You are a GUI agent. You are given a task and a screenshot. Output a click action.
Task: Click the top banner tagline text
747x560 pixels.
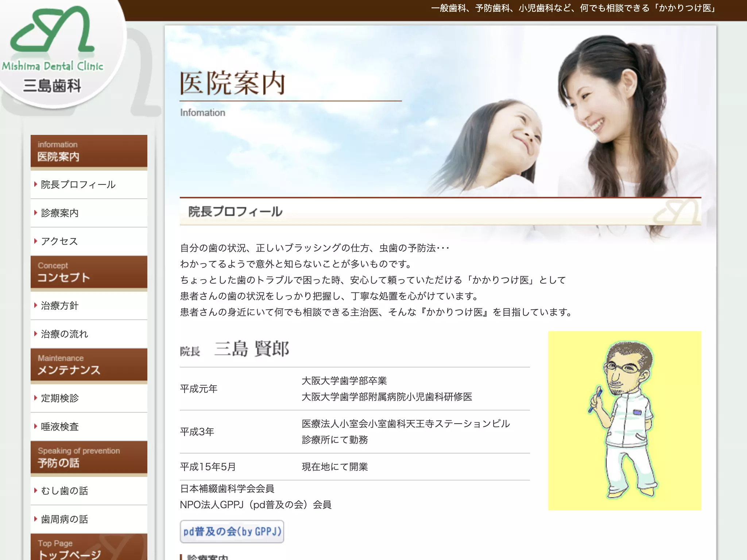pyautogui.click(x=574, y=8)
